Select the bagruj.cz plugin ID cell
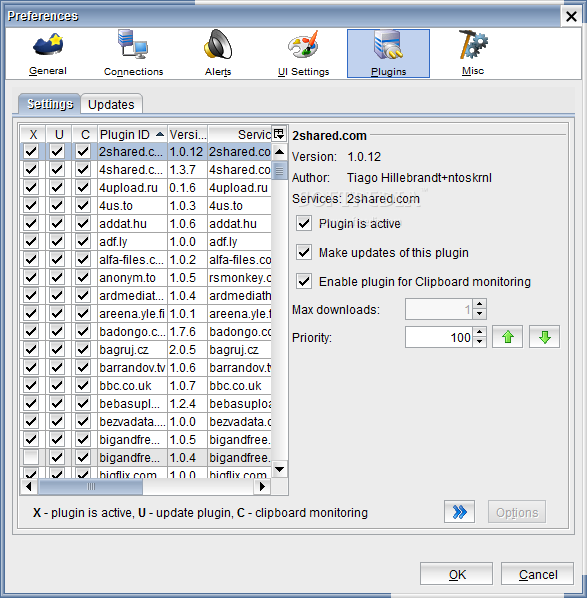The height and width of the screenshot is (598, 587). pyautogui.click(x=132, y=349)
